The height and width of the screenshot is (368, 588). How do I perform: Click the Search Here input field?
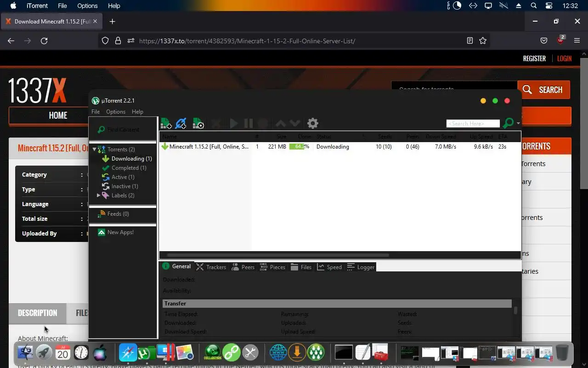click(x=473, y=124)
